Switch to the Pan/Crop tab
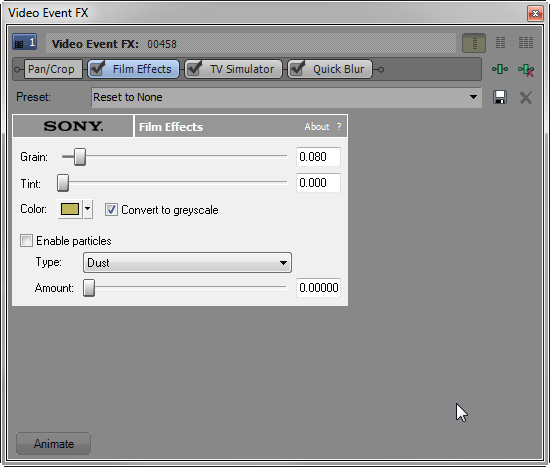 pyautogui.click(x=51, y=69)
